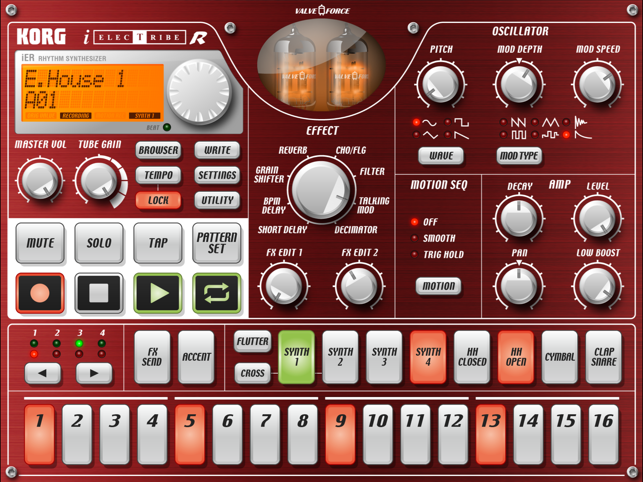Open the Settings button
This screenshot has height=482, width=643.
coord(217,175)
